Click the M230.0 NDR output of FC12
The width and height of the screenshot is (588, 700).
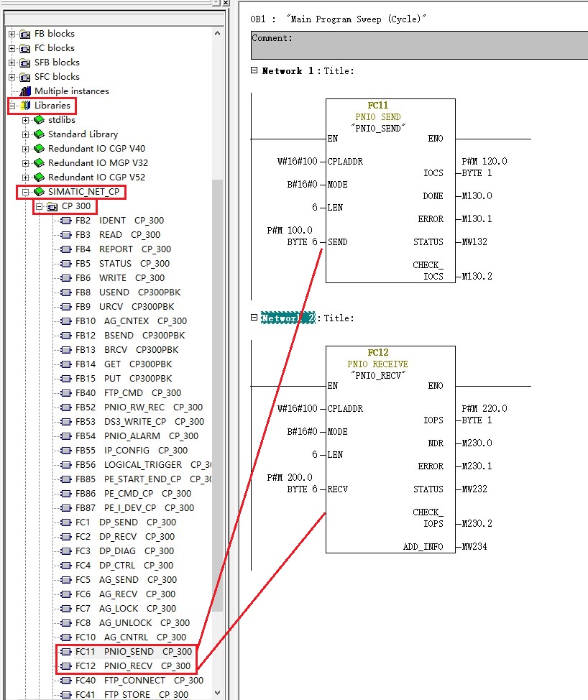click(x=477, y=443)
